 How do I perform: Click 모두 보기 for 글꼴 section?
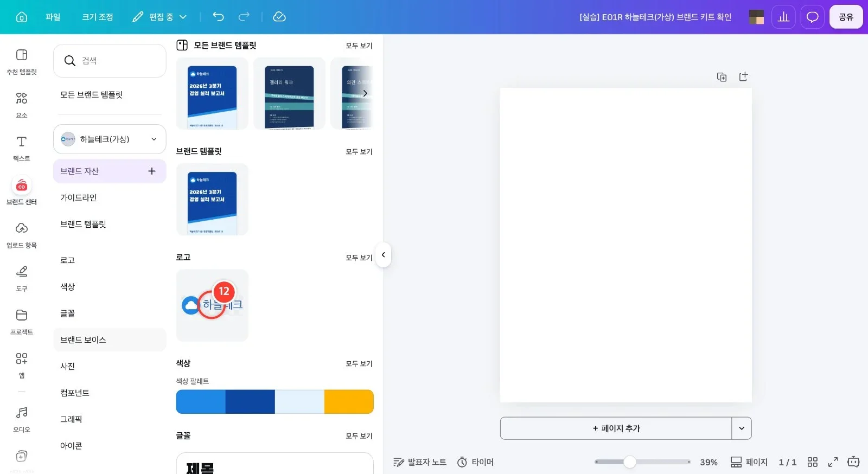[x=359, y=435]
